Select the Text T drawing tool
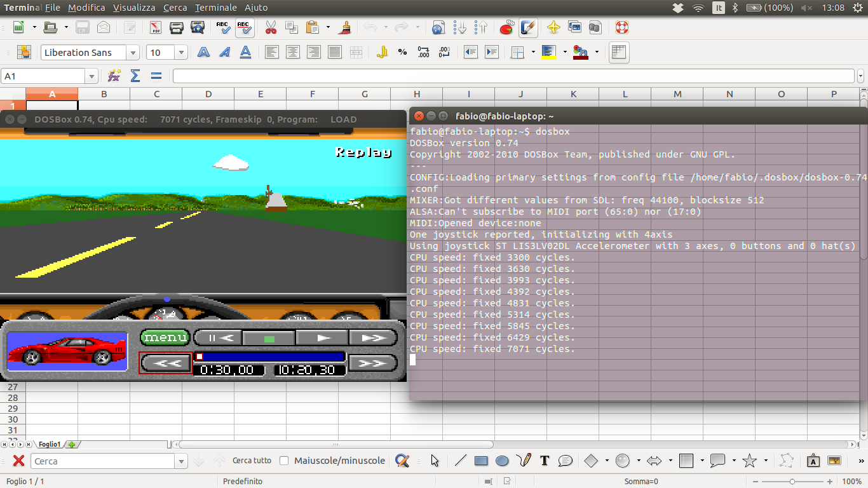This screenshot has width=868, height=488. (x=545, y=461)
